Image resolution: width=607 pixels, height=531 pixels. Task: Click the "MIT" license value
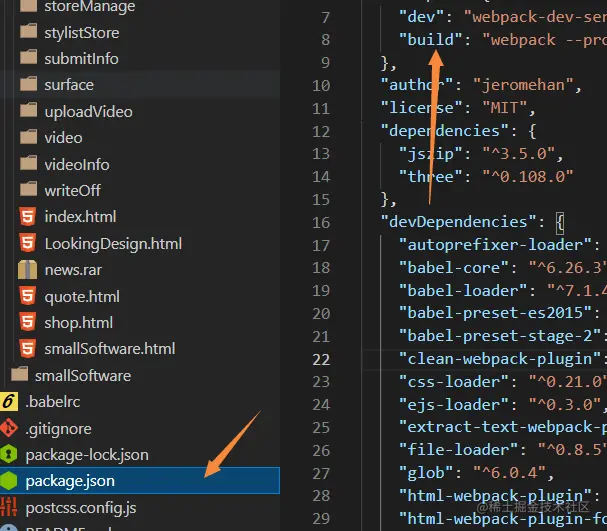point(504,108)
